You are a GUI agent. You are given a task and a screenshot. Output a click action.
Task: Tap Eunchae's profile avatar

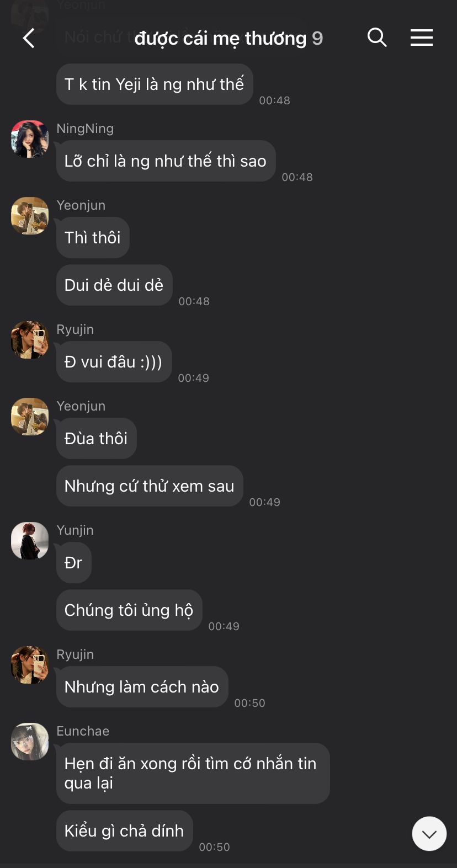tap(30, 742)
